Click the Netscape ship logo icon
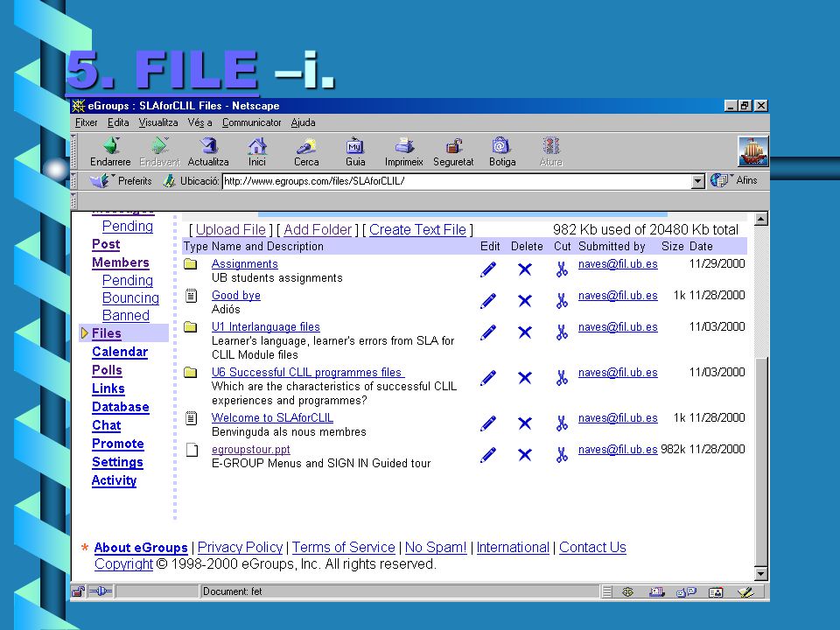The width and height of the screenshot is (840, 630). [753, 151]
